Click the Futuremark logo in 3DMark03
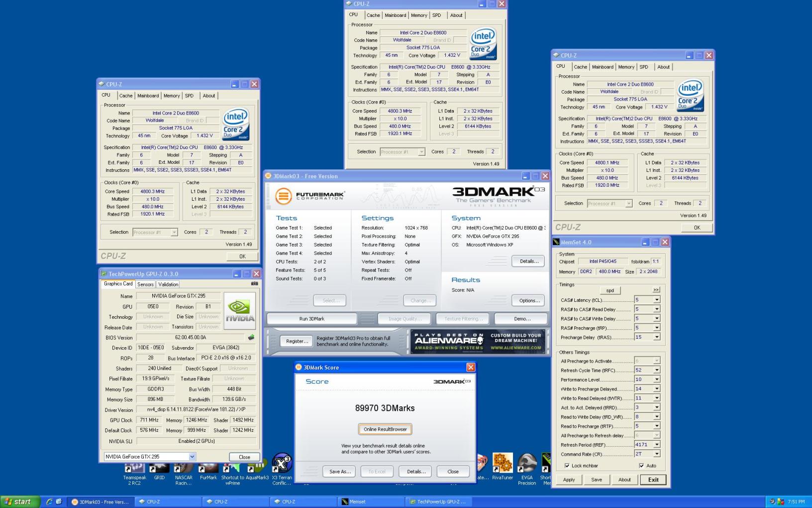This screenshot has width=812, height=508. pyautogui.click(x=310, y=196)
